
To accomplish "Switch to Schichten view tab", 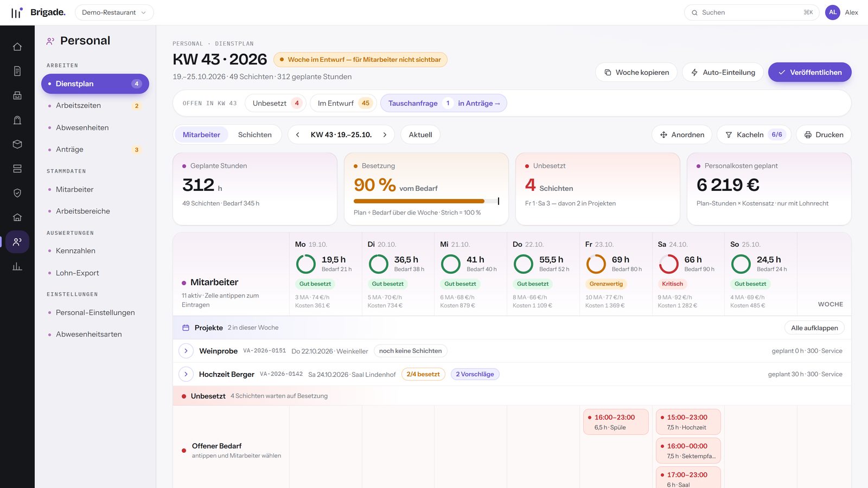I will [x=255, y=134].
